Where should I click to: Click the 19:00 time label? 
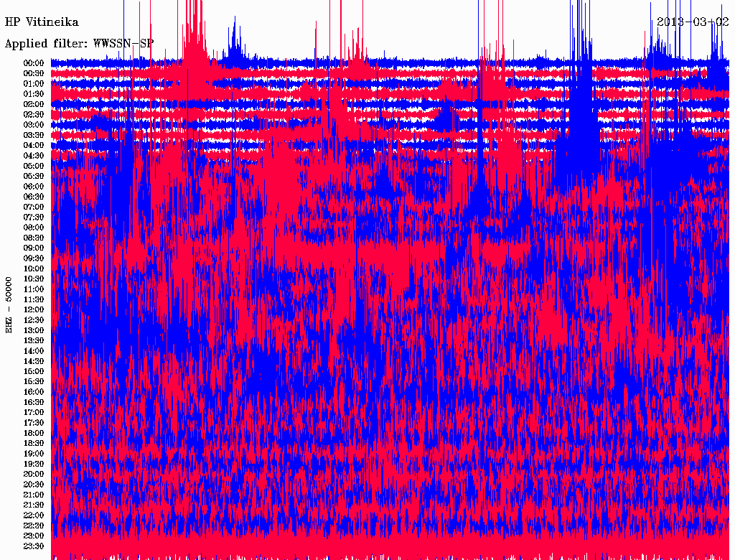(x=34, y=454)
